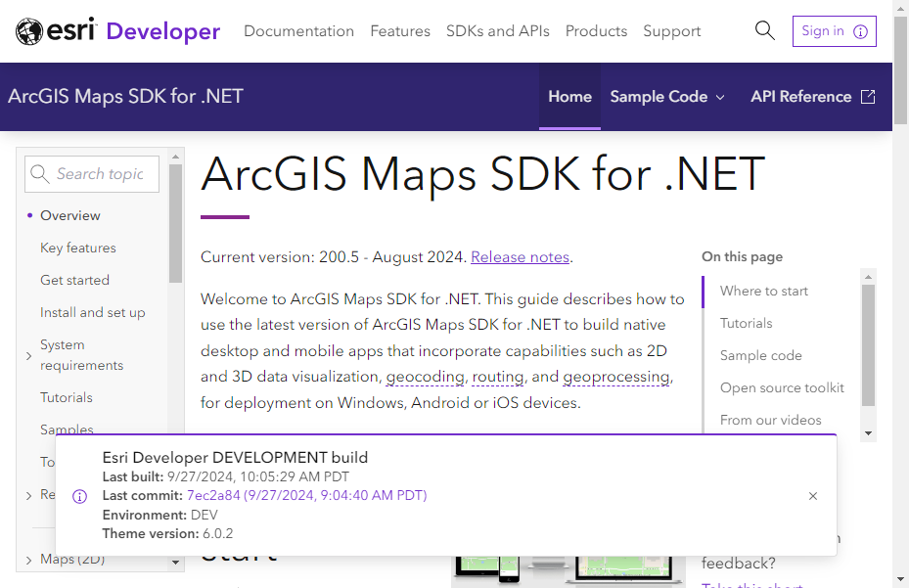
Task: Open the Documentation menu
Action: 298,30
